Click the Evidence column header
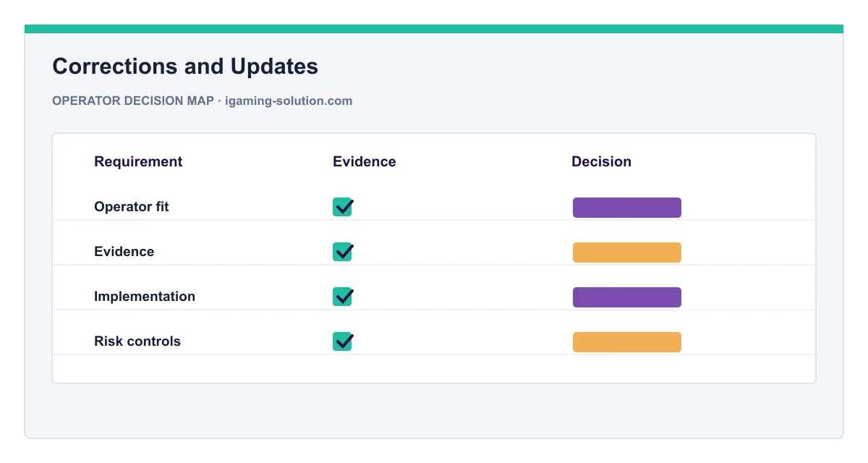The image size is (868, 463). (365, 161)
